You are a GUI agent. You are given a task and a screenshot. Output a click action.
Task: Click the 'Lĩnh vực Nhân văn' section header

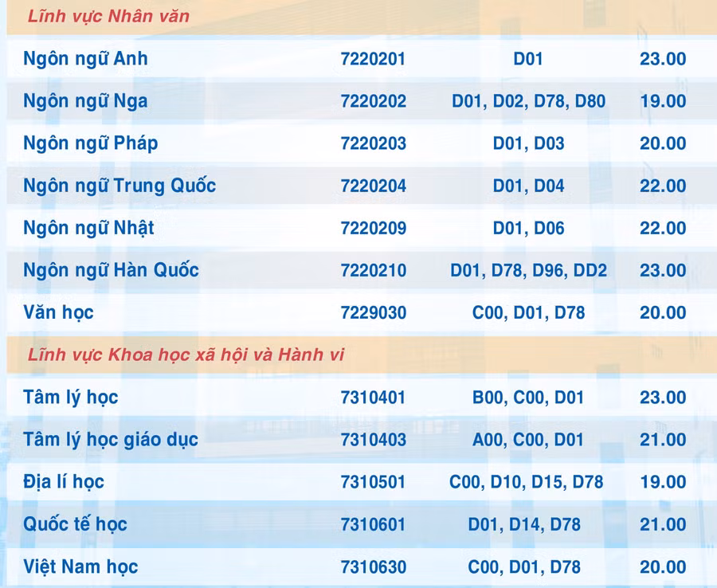108,16
